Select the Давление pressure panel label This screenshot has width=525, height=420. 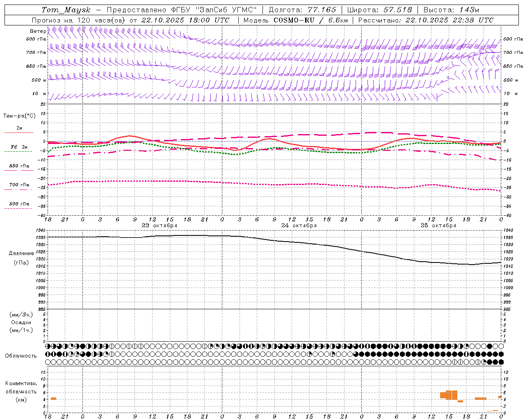point(21,253)
